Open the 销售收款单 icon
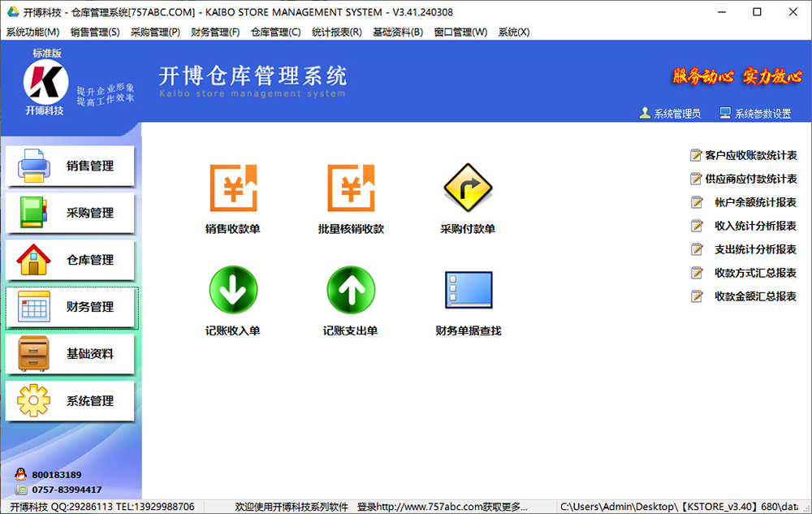 [x=233, y=188]
